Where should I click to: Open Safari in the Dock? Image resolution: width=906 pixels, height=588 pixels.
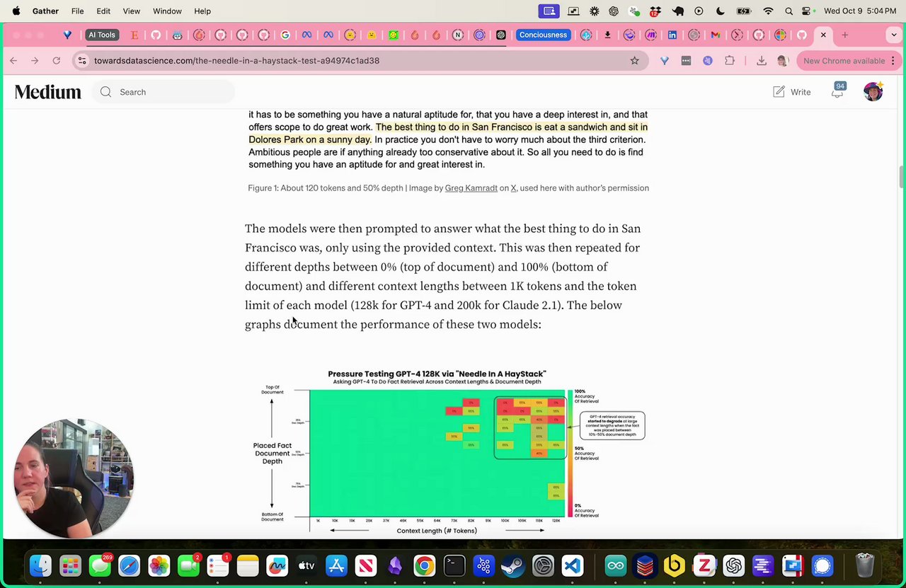coord(130,566)
